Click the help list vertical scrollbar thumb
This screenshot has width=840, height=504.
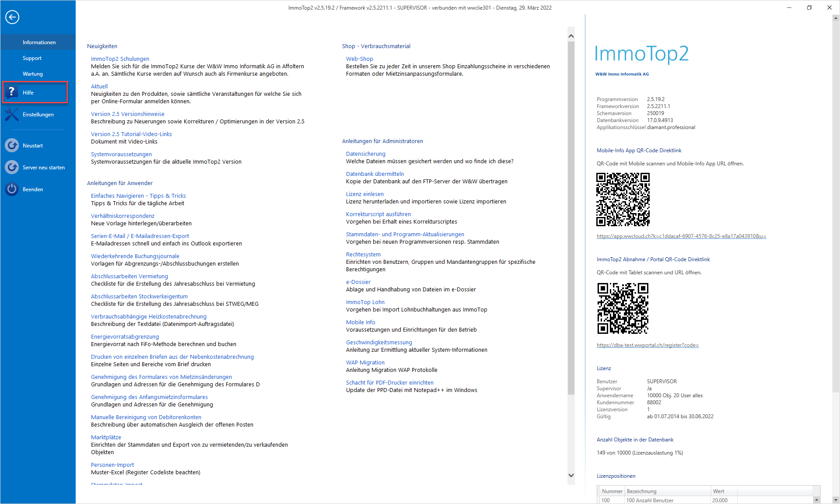(x=571, y=218)
